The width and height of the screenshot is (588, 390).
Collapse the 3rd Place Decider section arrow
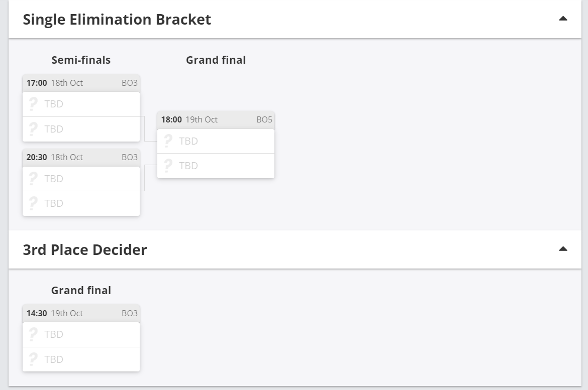tap(563, 249)
